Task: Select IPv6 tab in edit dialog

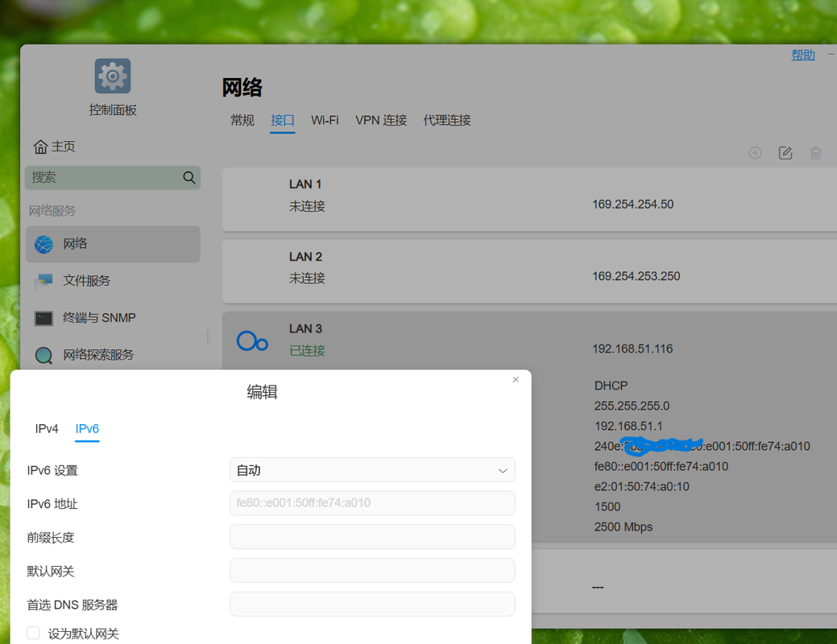Action: (x=87, y=428)
